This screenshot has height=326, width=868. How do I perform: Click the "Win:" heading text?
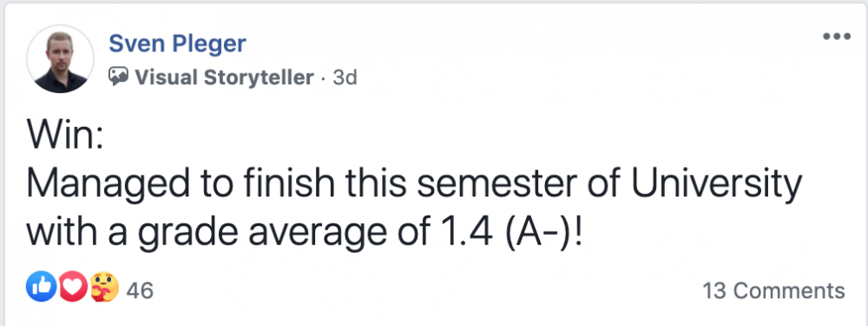click(65, 136)
